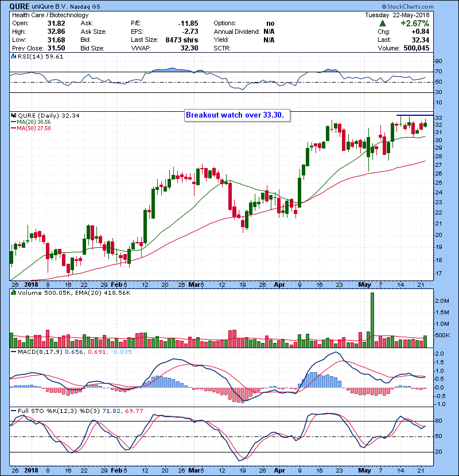This screenshot has height=476, width=459.
Task: Click the stochastic %K value 71.82
Action: click(111, 411)
